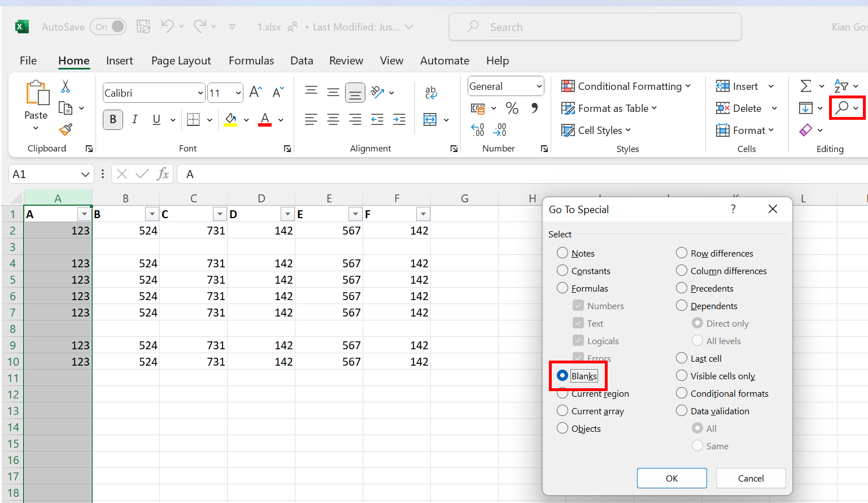Apply Underline formatting

(x=156, y=119)
